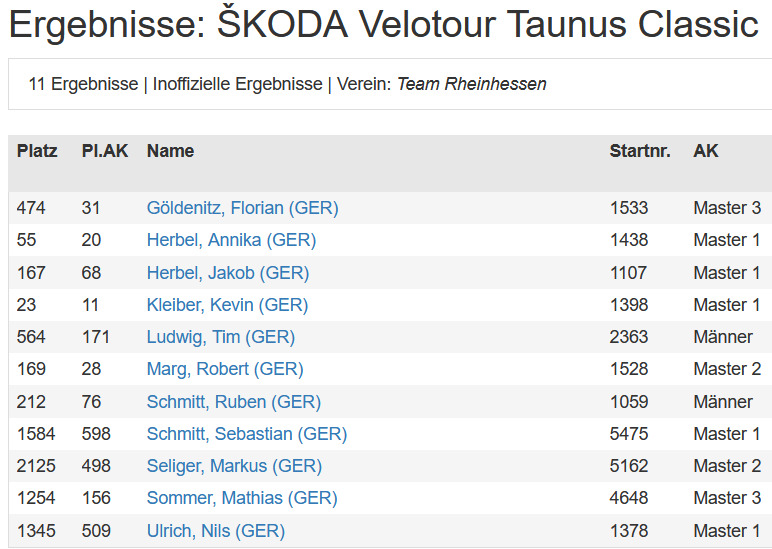The width and height of the screenshot is (772, 549).
Task: Click the Team Rheinhessen club filter text
Action: pos(472,84)
